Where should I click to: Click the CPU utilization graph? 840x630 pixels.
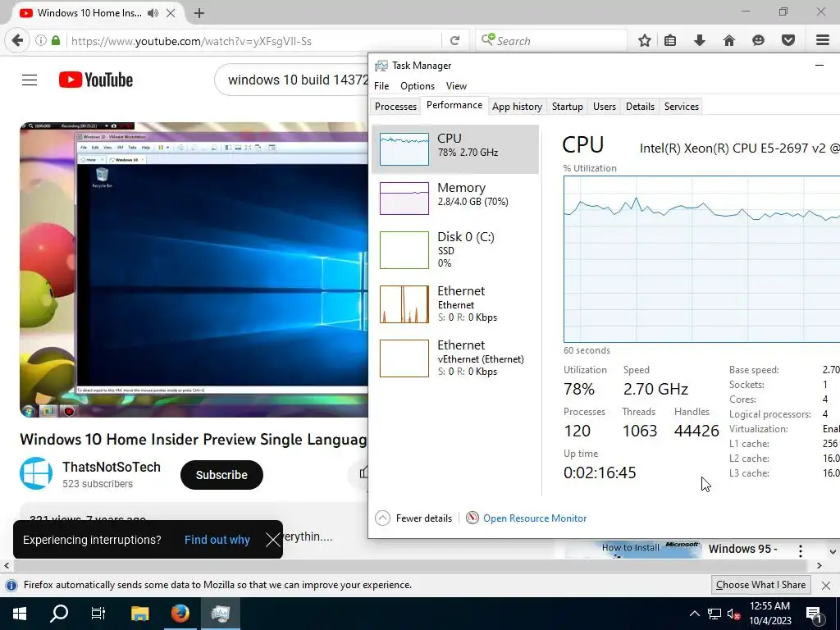pyautogui.click(x=702, y=259)
